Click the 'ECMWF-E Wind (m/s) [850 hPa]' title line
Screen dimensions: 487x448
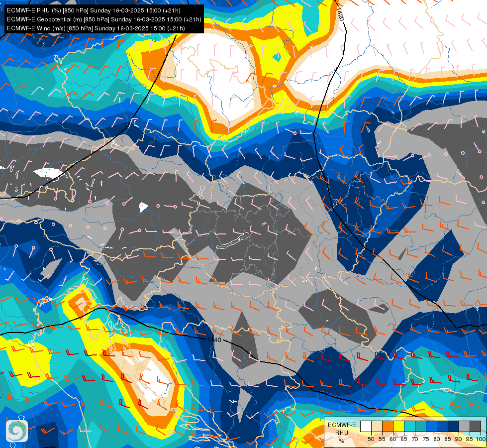point(96,28)
